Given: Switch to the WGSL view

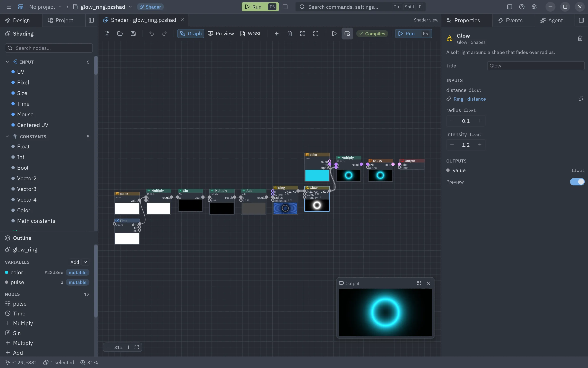Looking at the screenshot, I should point(251,34).
